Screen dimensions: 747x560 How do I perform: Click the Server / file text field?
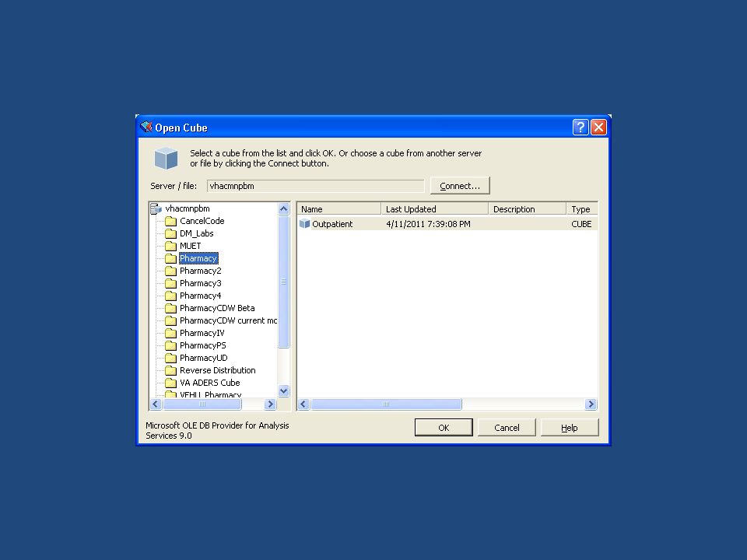coord(315,186)
